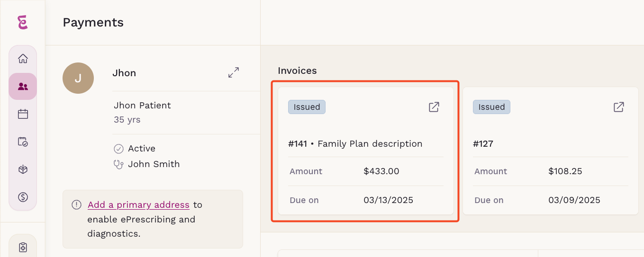Expand the Jhon patient panel

tap(234, 73)
